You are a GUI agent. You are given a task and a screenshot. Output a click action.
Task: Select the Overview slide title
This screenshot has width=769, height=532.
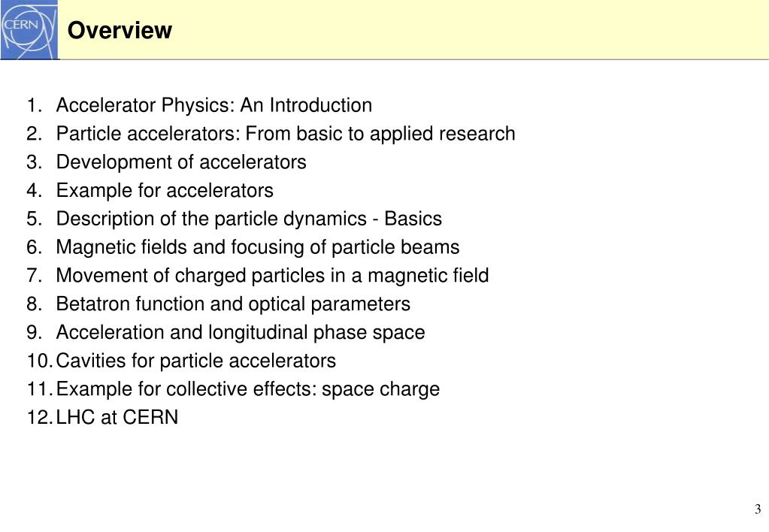tap(120, 30)
